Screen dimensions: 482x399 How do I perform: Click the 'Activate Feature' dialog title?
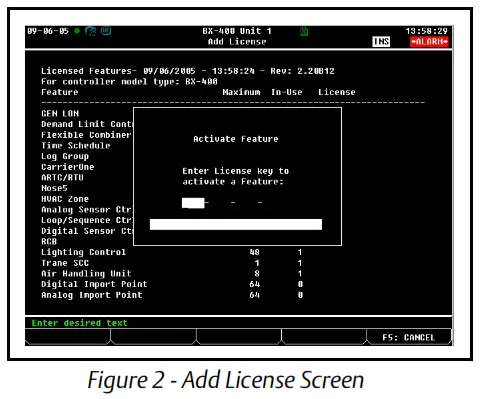pyautogui.click(x=236, y=139)
